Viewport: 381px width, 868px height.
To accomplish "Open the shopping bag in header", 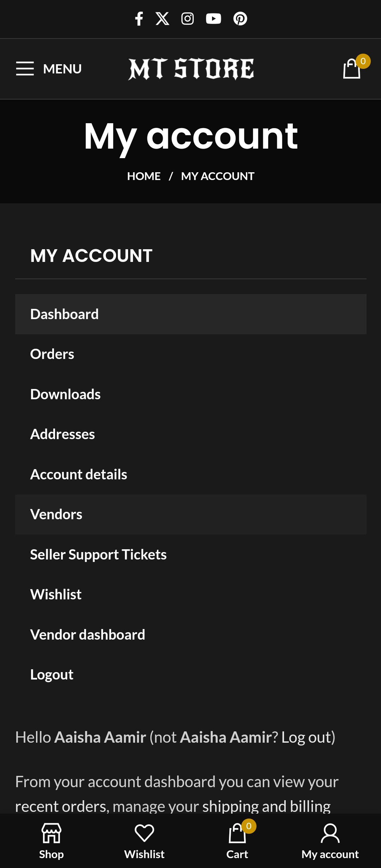I will click(x=352, y=68).
